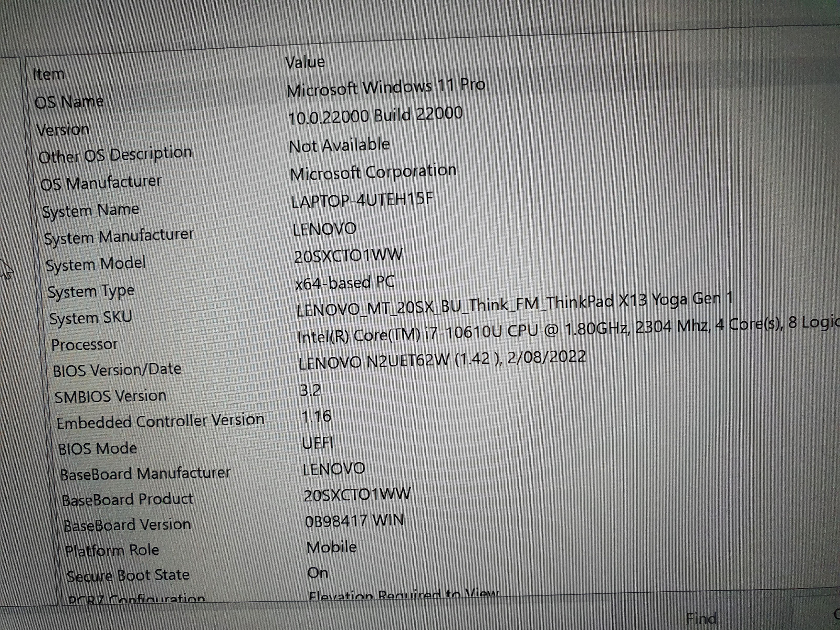The height and width of the screenshot is (630, 840).
Task: Select LENOVO value for BaseBoard Manufacturer
Action: pos(334,469)
